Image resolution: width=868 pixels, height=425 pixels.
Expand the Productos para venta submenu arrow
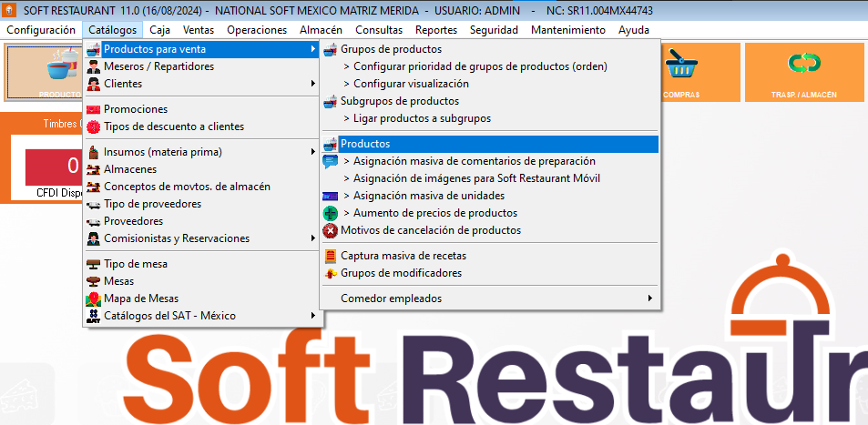pyautogui.click(x=313, y=50)
